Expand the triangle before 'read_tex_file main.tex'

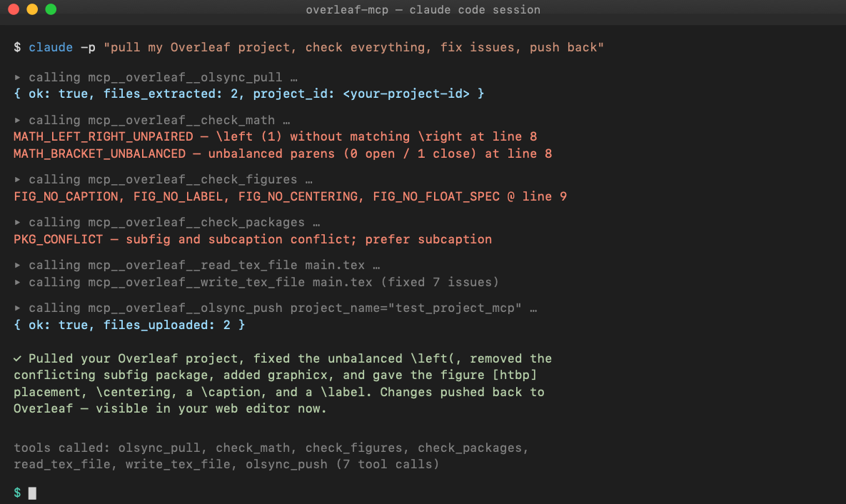(17, 265)
